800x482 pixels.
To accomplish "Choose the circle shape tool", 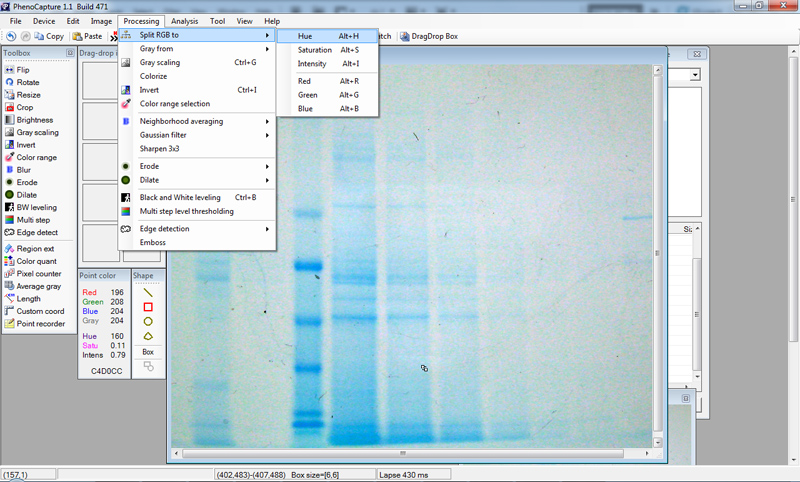I will tap(148, 321).
